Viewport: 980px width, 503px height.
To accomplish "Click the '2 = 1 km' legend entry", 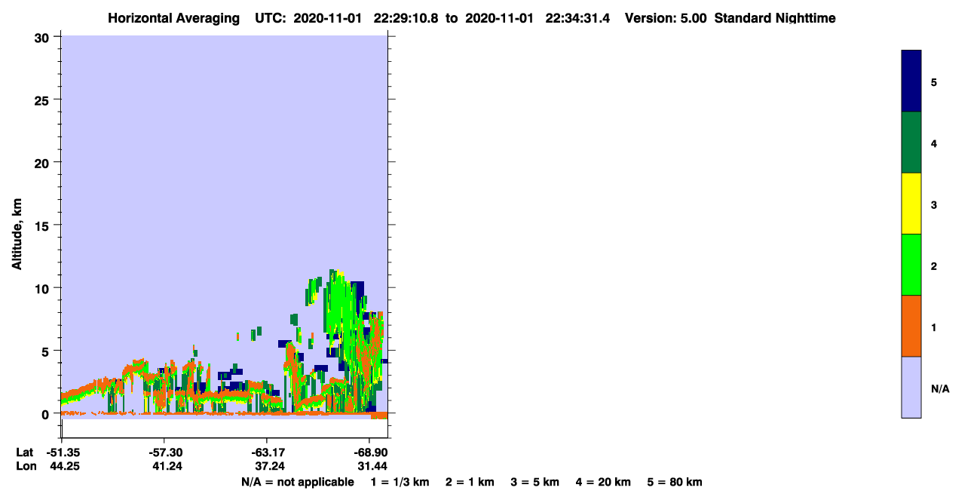I will (x=470, y=482).
